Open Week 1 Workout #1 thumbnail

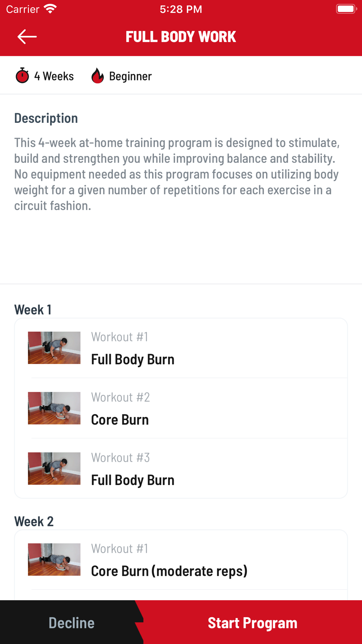54,348
